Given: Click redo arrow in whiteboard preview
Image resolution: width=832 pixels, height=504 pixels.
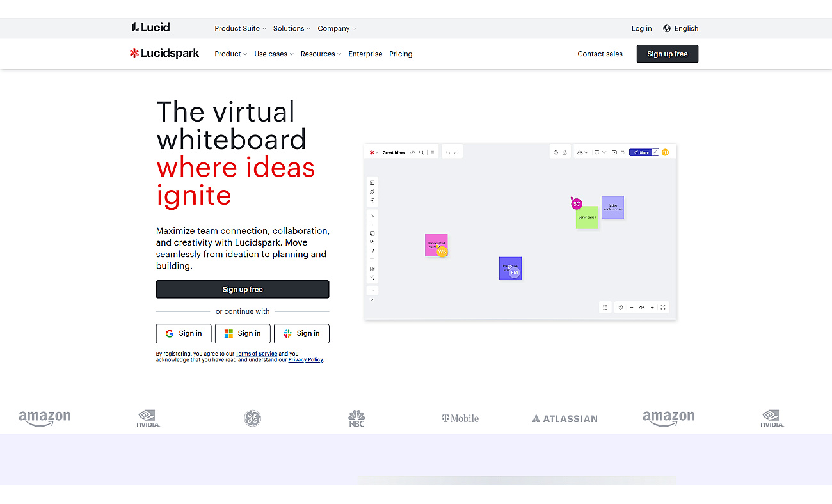Looking at the screenshot, I should click(x=456, y=152).
